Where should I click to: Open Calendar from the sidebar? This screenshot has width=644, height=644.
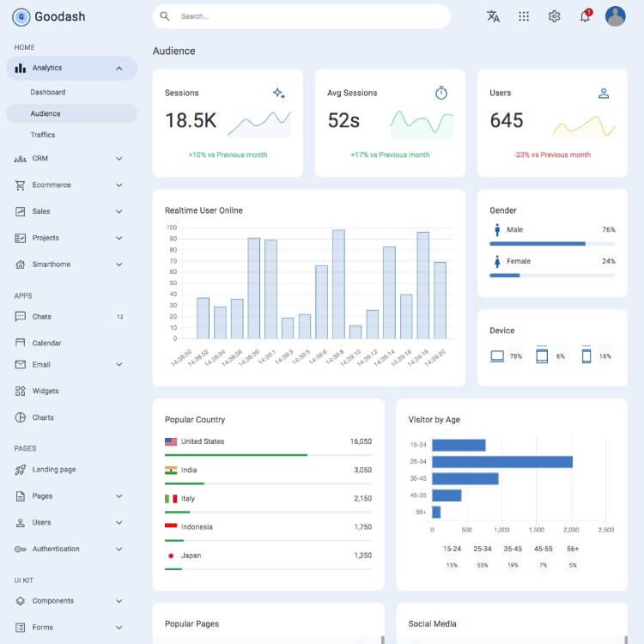pyautogui.click(x=46, y=343)
